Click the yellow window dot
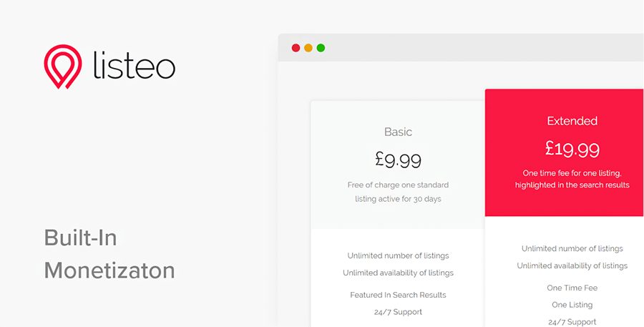Screen dimensions: 644x327 308,48
